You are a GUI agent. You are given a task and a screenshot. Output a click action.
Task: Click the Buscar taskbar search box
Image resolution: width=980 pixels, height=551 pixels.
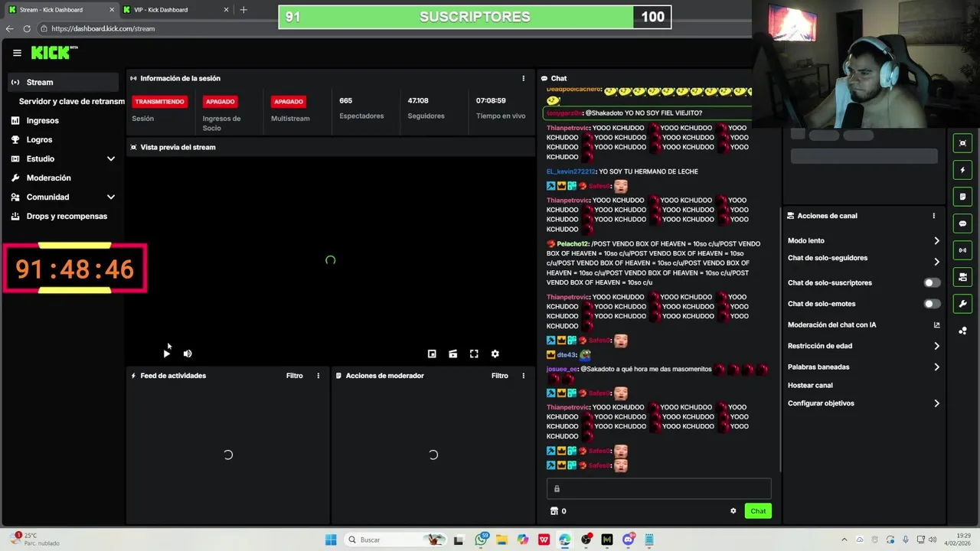[396, 540]
